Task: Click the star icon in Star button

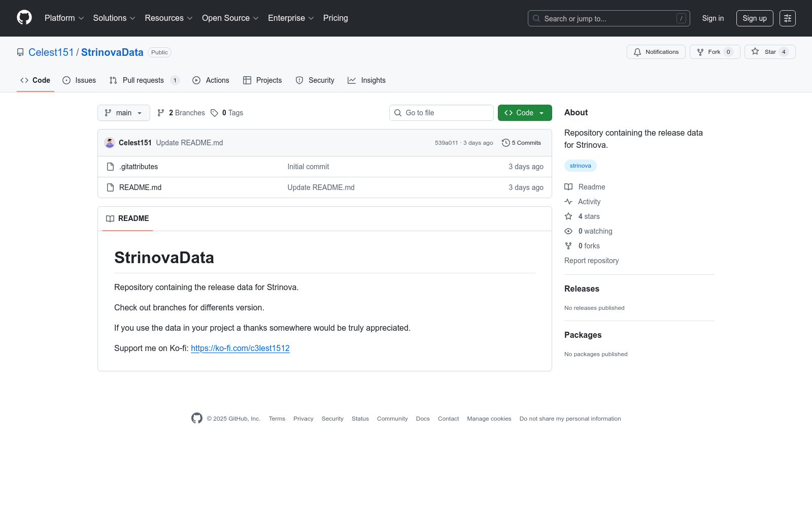Action: click(x=755, y=51)
